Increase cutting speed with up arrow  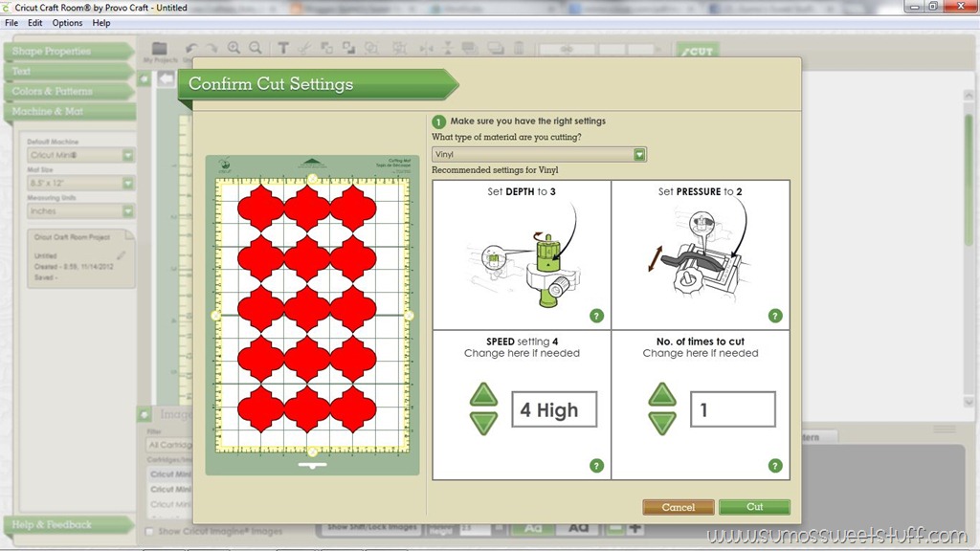483,395
